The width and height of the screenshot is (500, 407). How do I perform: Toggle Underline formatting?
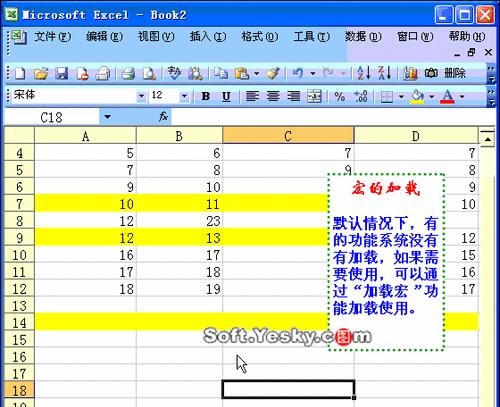(226, 96)
